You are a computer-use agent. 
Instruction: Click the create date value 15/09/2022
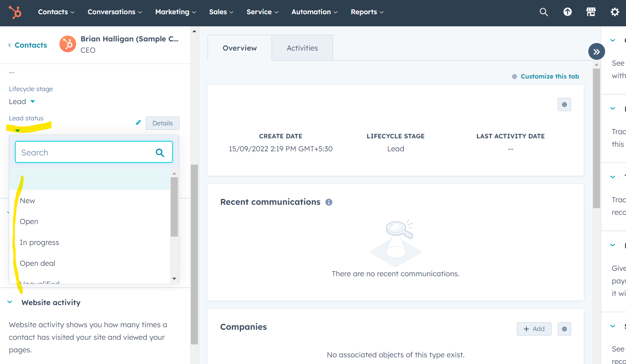pos(280,149)
